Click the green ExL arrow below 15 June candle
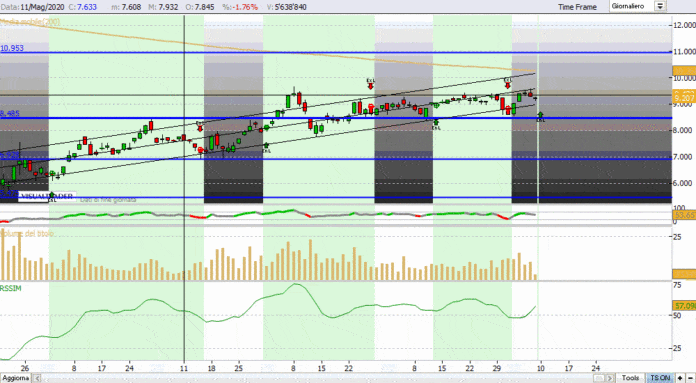The width and height of the screenshot is (696, 383). point(436,125)
